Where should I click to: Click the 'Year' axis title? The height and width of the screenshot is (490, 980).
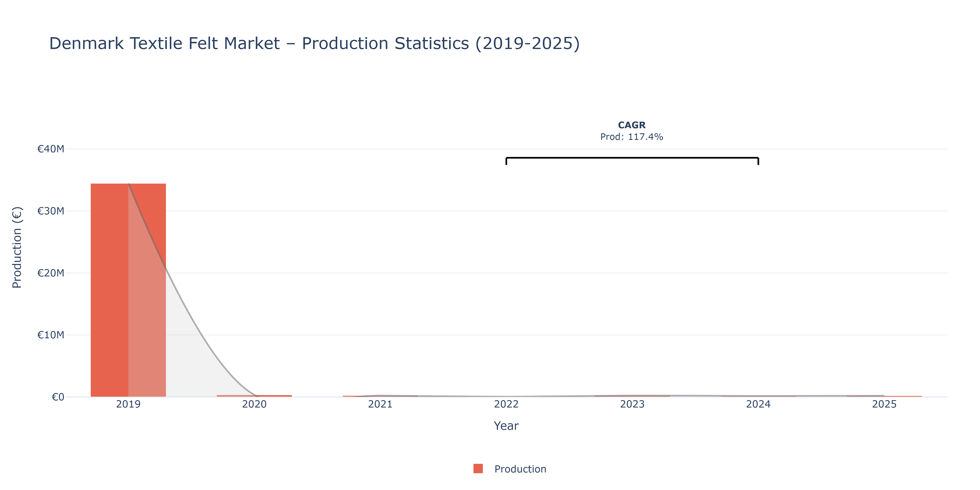click(506, 426)
